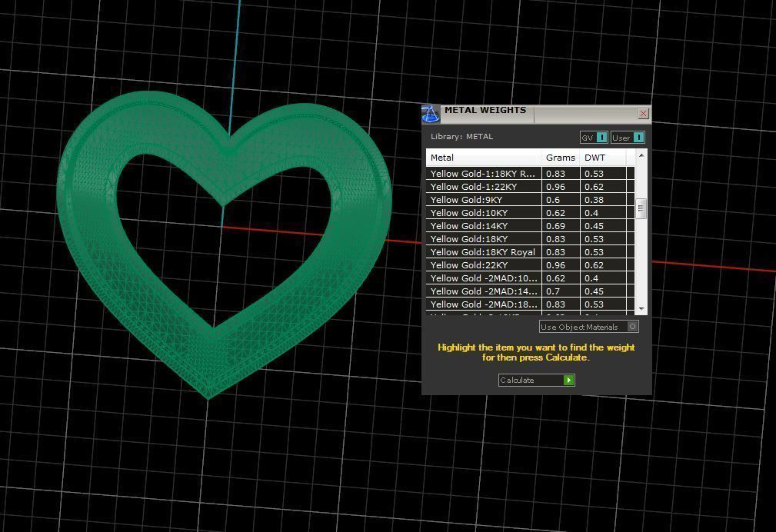The image size is (776, 532).
Task: Click the metal list scrollbar thumb
Action: click(641, 208)
